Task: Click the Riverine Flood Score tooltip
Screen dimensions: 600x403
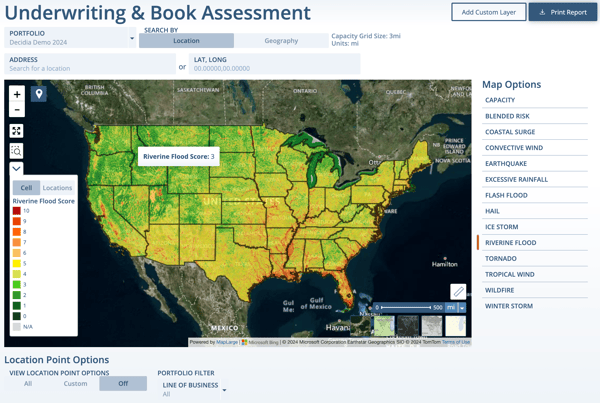Action: [x=179, y=157]
